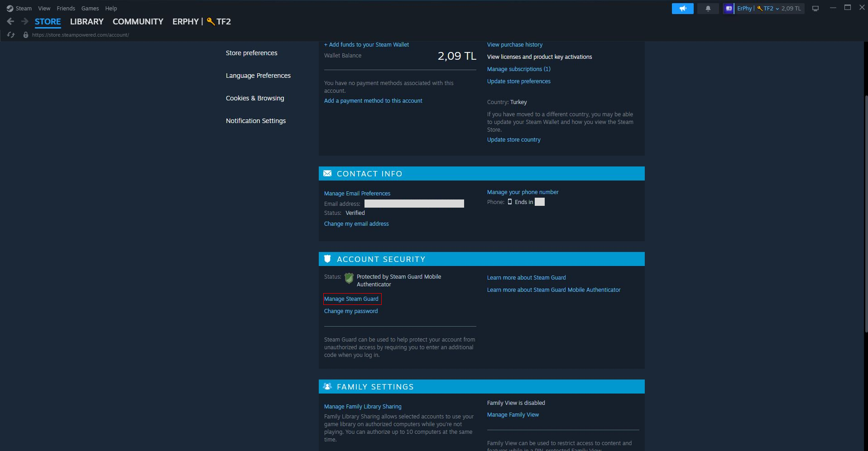The width and height of the screenshot is (868, 451).
Task: Click the padlock icon beside the URL
Action: [26, 35]
